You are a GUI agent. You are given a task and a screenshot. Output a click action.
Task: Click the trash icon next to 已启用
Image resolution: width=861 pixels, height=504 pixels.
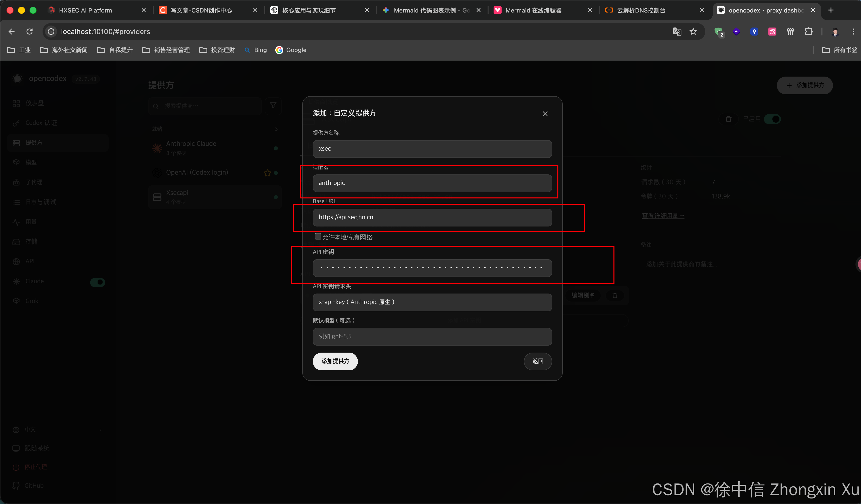[x=728, y=119]
